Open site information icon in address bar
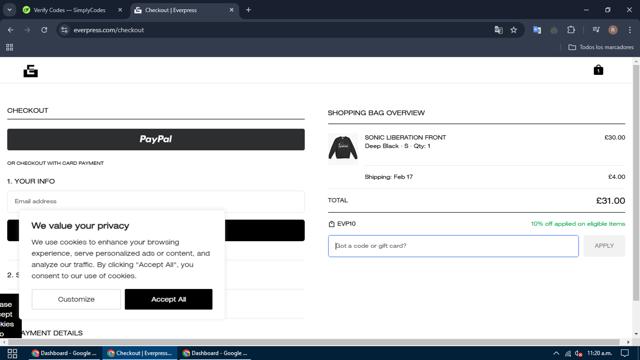 click(x=64, y=30)
